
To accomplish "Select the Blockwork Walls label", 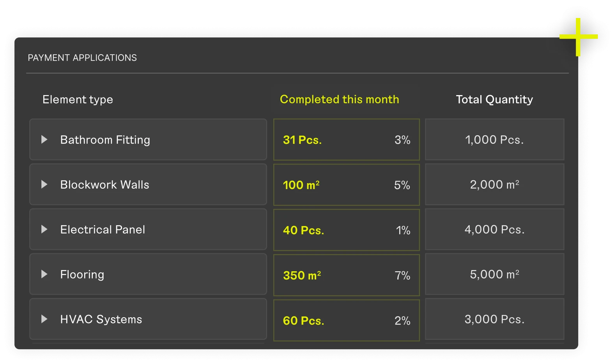I will pos(104,185).
